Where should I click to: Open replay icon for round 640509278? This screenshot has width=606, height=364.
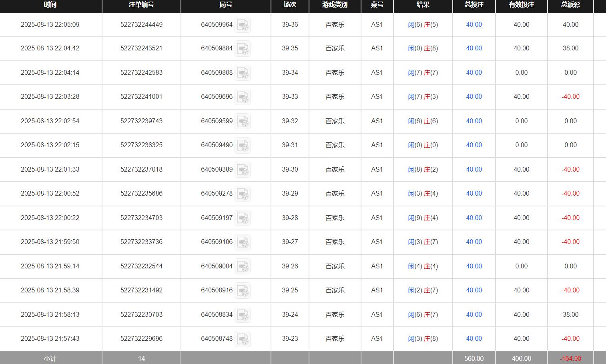pyautogui.click(x=243, y=194)
